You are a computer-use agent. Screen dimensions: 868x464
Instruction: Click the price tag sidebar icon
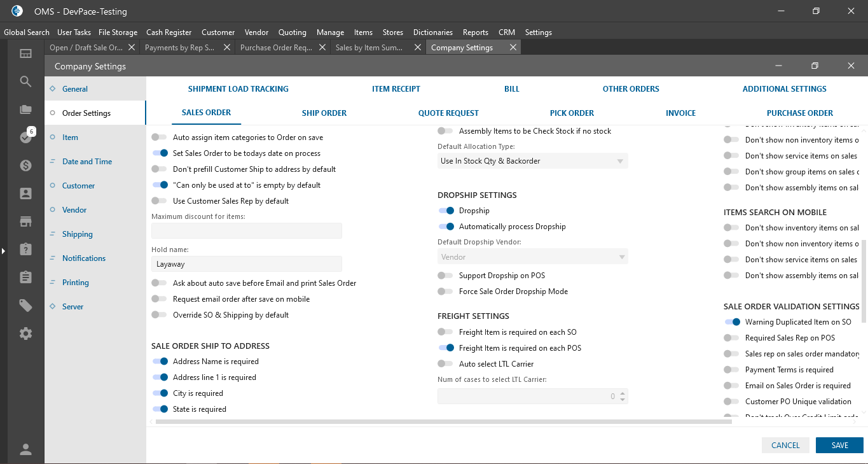point(25,306)
